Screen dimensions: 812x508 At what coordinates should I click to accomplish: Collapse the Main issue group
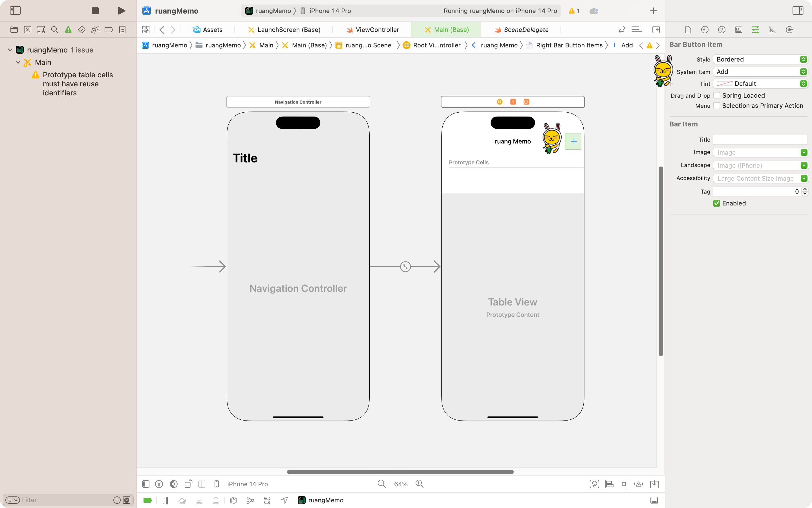[x=18, y=62]
